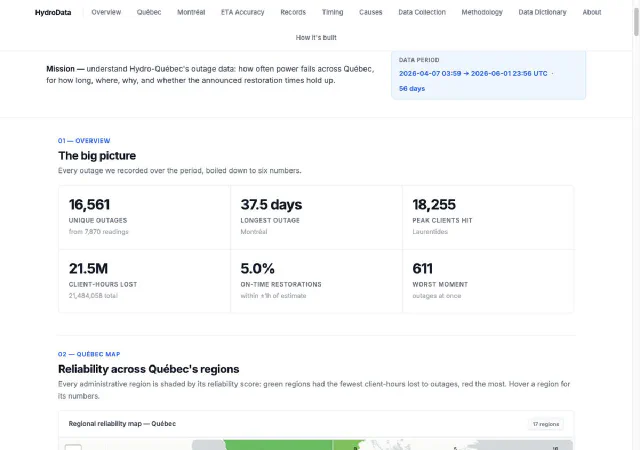Go to the Data Collection section
This screenshot has height=450, width=640.
click(x=422, y=12)
